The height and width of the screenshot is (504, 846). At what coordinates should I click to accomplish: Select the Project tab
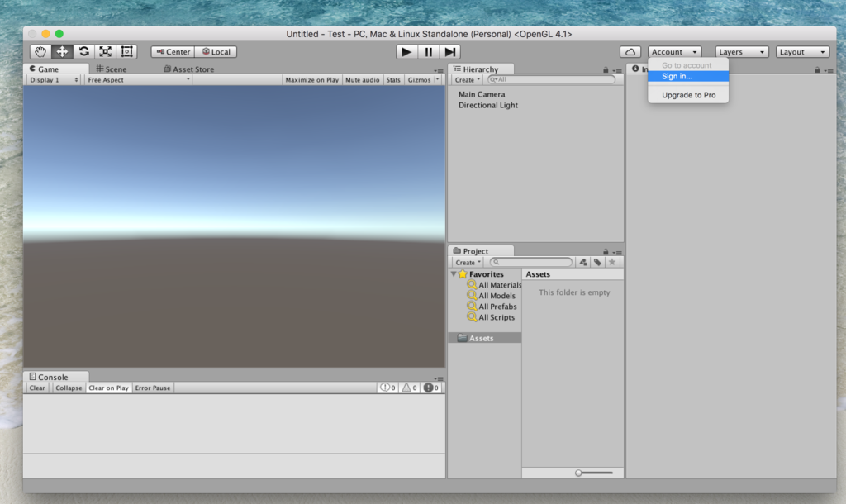(481, 251)
